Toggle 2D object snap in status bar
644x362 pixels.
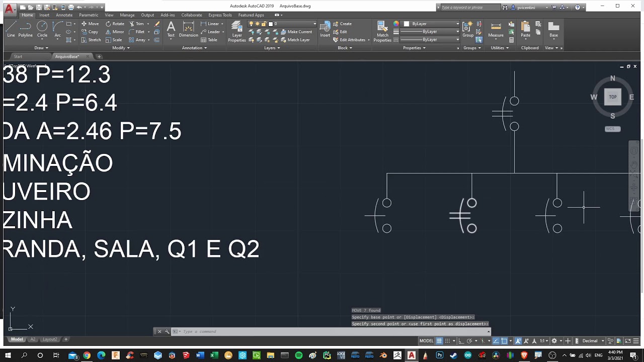coord(505,341)
